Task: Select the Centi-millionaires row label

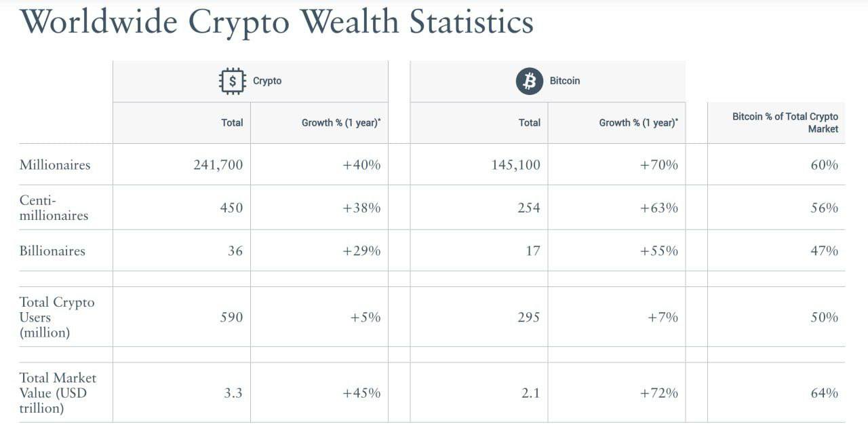Action: (x=54, y=208)
